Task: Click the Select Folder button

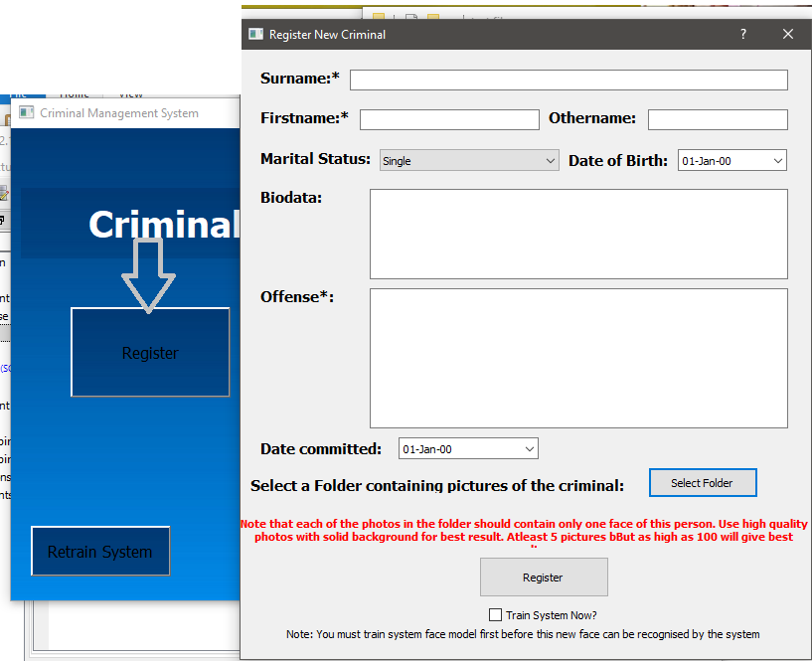Action: [703, 483]
